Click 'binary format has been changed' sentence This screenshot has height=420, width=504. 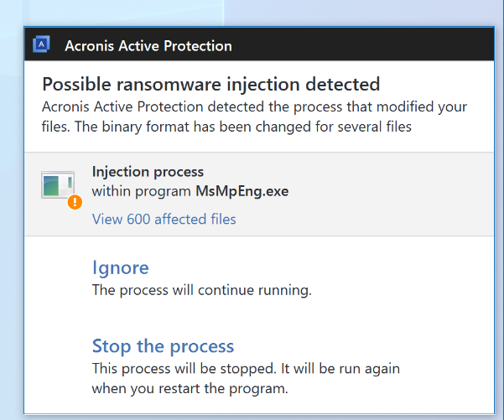pyautogui.click(x=243, y=127)
